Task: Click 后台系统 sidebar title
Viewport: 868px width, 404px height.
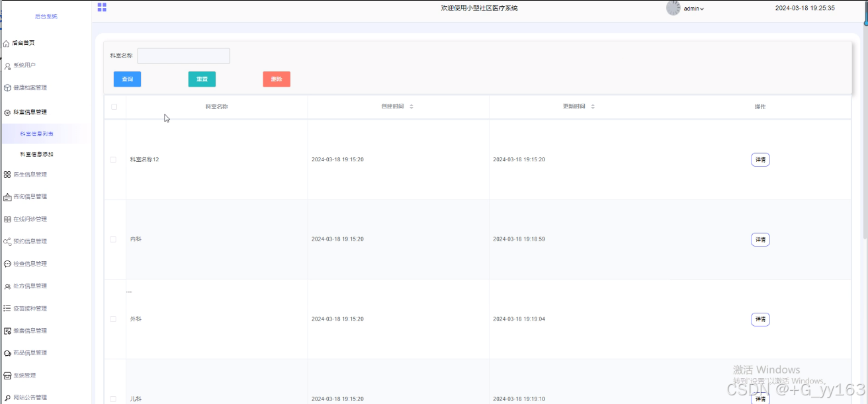Action: (46, 17)
